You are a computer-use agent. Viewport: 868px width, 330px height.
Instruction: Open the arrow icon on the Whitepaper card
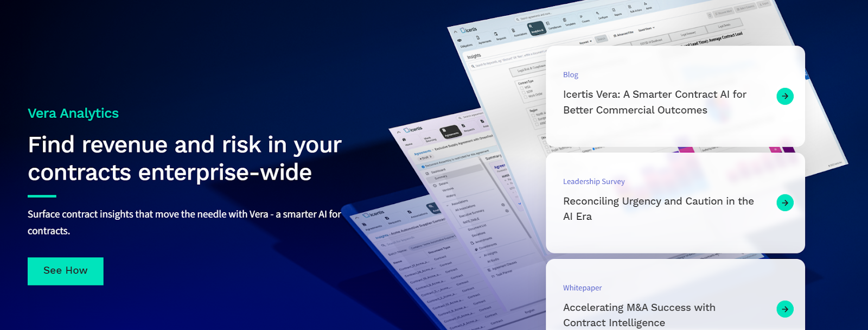click(785, 309)
